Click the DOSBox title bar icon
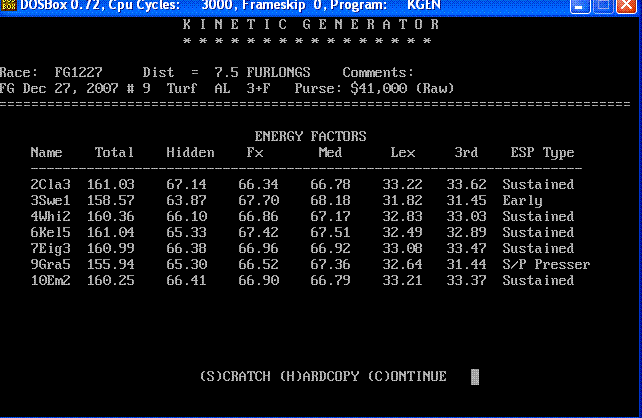 tap(8, 5)
